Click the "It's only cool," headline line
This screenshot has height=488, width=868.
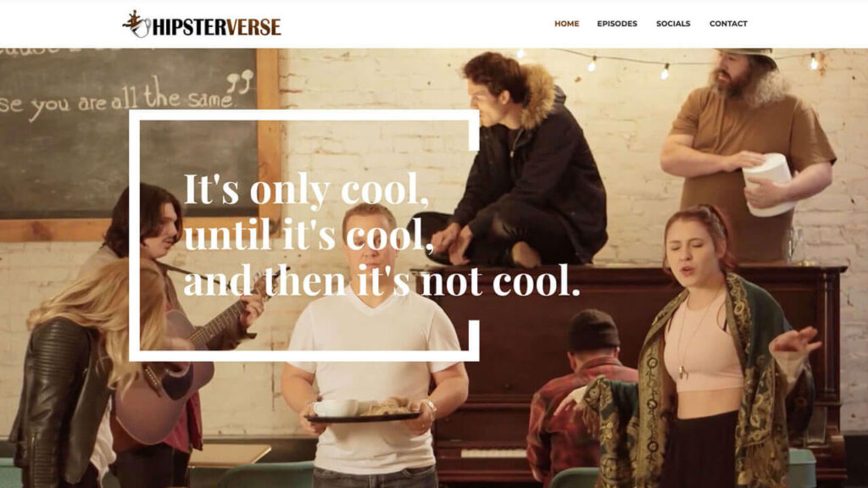tap(306, 191)
